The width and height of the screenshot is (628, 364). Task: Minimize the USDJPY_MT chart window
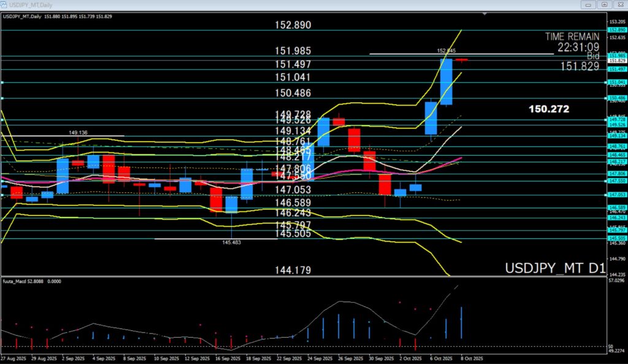click(589, 4)
